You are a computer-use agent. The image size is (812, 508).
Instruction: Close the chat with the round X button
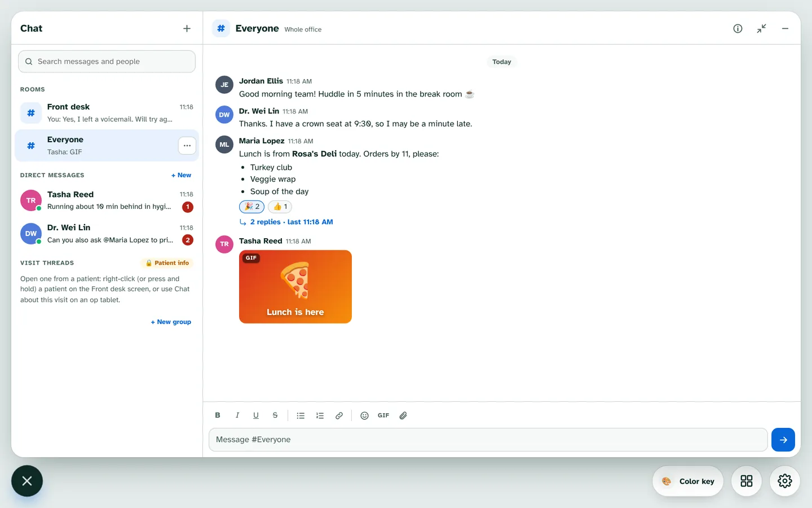click(27, 481)
